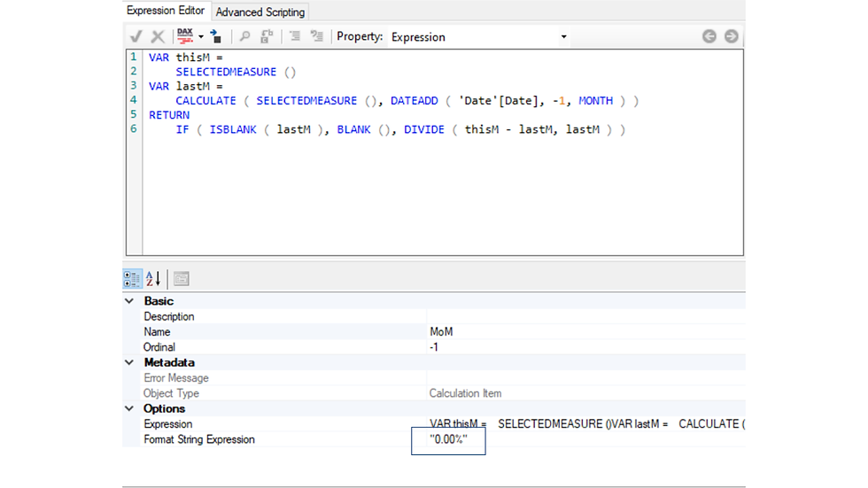Select the Format String Expression label
The height and width of the screenshot is (488, 868).
tap(199, 439)
